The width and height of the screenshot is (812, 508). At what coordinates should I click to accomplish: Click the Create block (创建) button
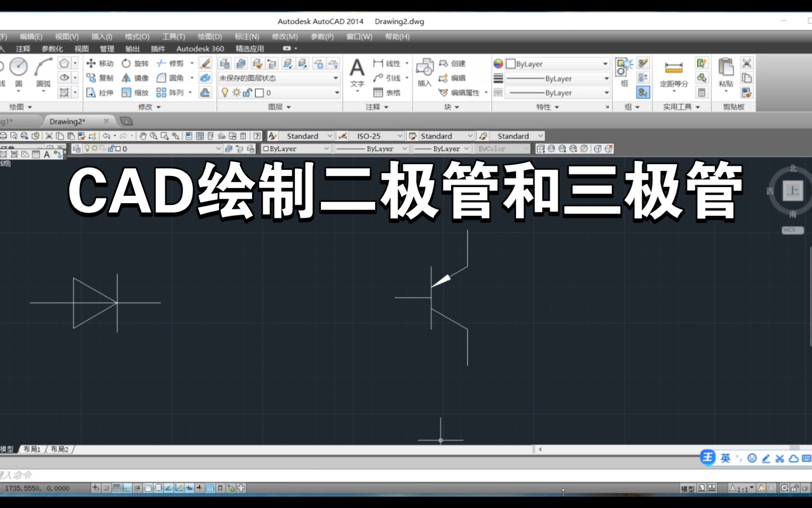[x=452, y=63]
